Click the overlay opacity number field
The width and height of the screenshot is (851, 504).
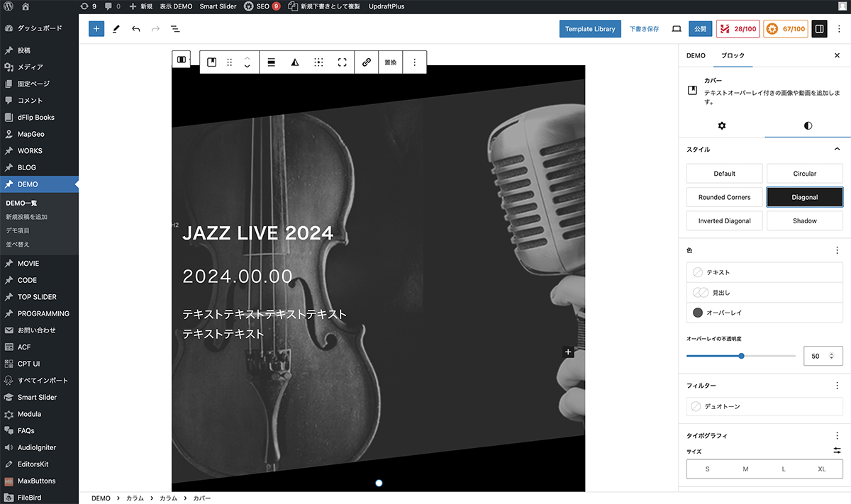pyautogui.click(x=817, y=356)
